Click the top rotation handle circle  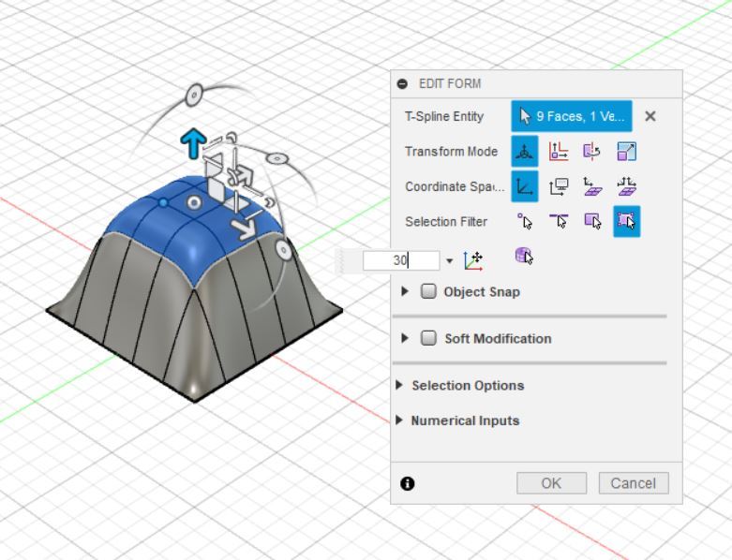coord(194,96)
